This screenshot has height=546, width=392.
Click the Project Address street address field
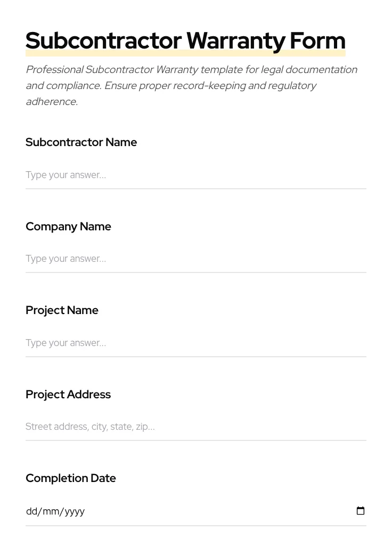160,427
